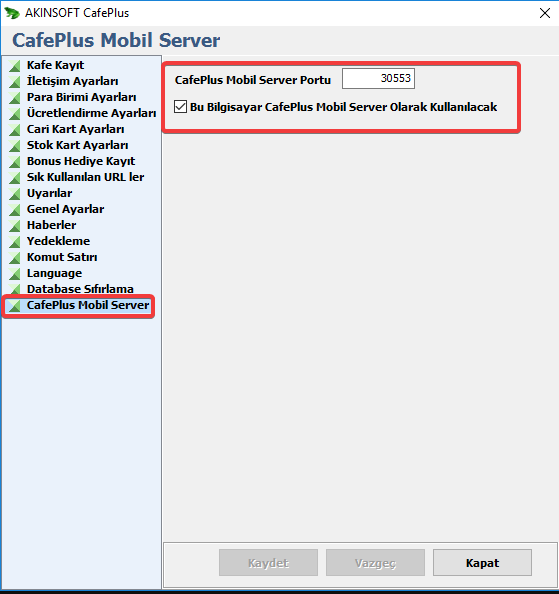Click the green icon beside CafePlus Mobil Server
Viewport: 559px width, 594px height.
click(x=15, y=305)
